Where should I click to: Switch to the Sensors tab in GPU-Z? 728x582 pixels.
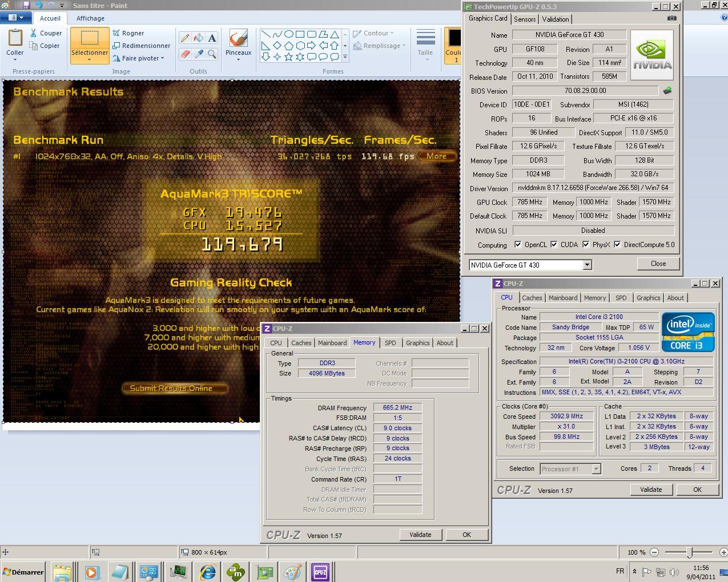[525, 19]
